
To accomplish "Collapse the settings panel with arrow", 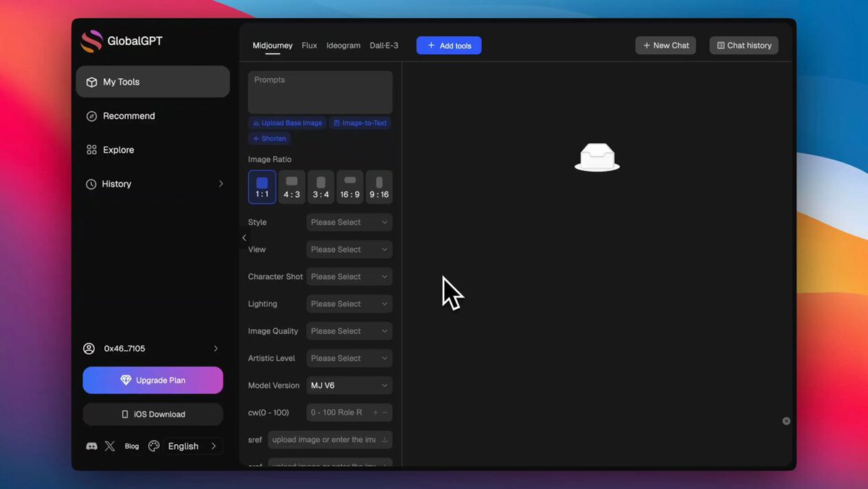I will (x=244, y=238).
